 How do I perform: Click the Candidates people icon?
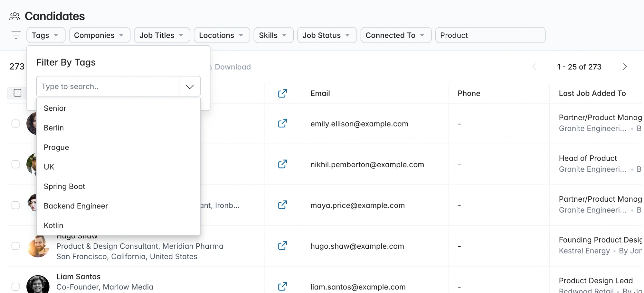point(15,16)
